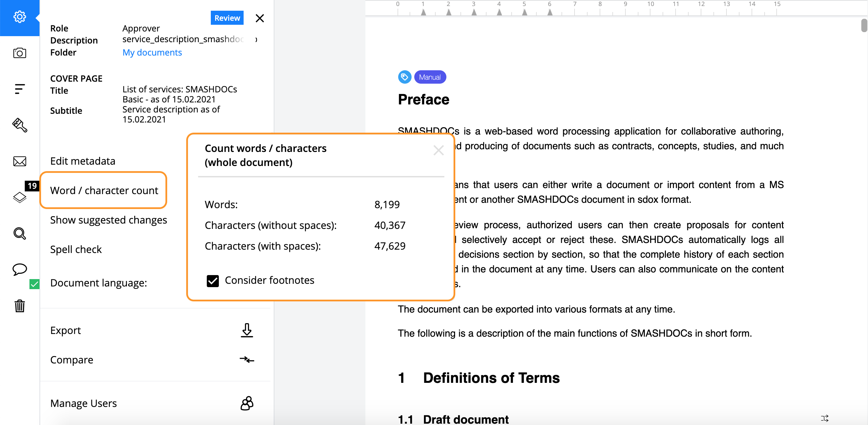Close the Count words dialog
This screenshot has height=425, width=868.
click(x=438, y=150)
